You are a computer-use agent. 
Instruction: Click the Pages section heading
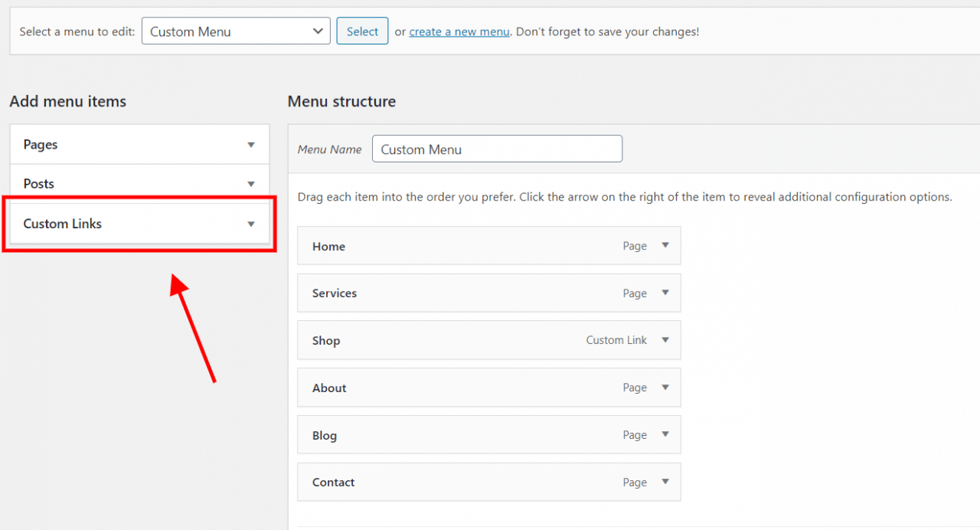(41, 145)
